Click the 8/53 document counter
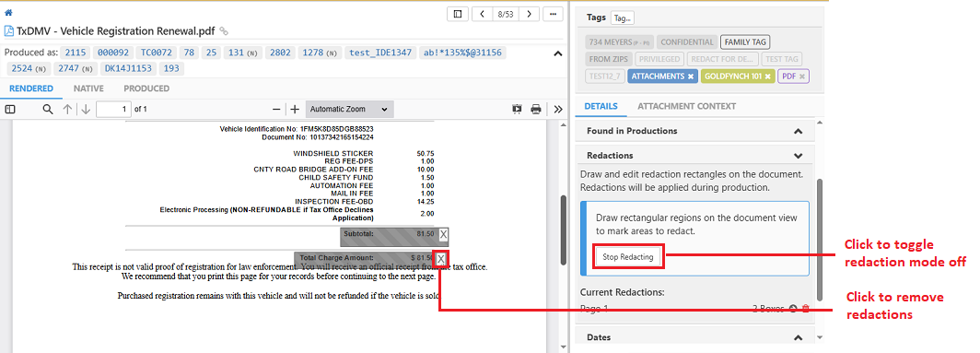980x353 pixels. [506, 14]
